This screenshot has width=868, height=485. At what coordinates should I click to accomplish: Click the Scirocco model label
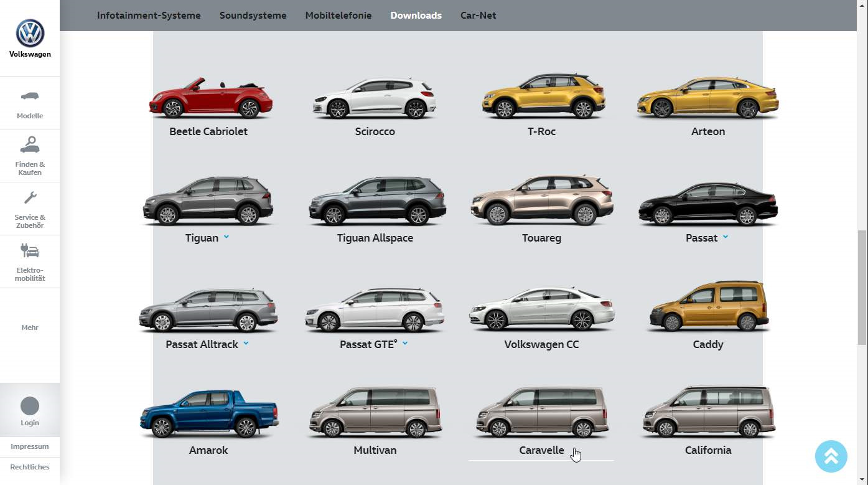[375, 131]
